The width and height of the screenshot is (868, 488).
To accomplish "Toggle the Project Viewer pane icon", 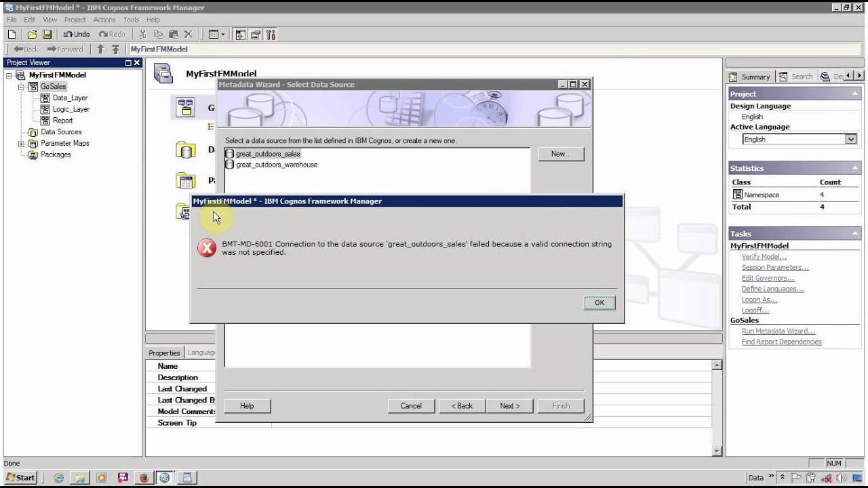I will pyautogui.click(x=240, y=35).
